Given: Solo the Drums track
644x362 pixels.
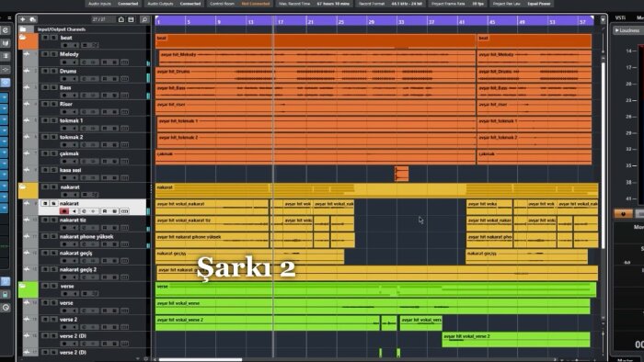Looking at the screenshot, I should click(53, 71).
